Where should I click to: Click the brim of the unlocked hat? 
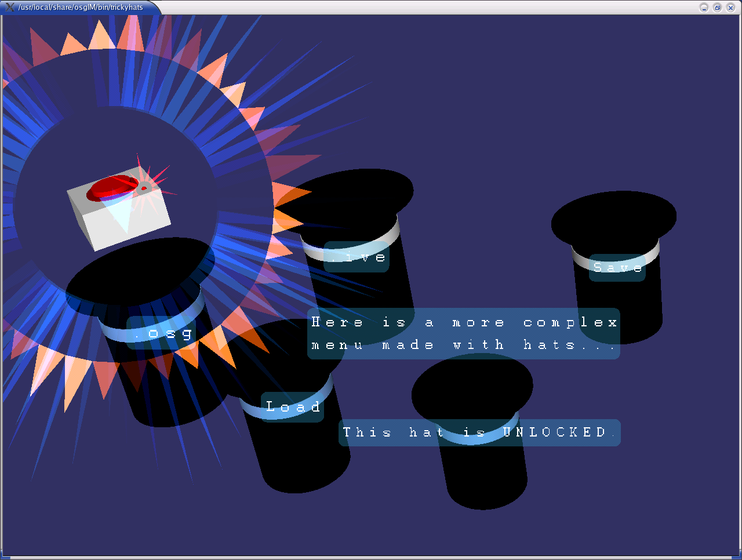click(x=472, y=390)
